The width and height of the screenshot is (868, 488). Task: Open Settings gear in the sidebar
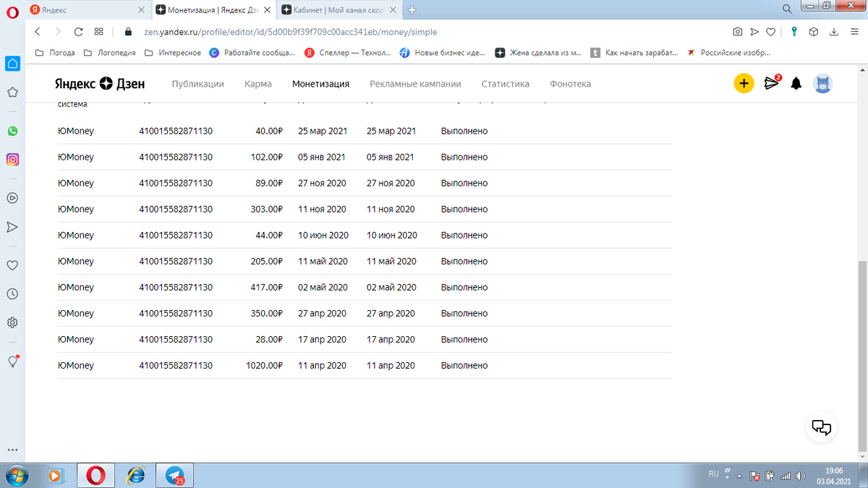[12, 322]
